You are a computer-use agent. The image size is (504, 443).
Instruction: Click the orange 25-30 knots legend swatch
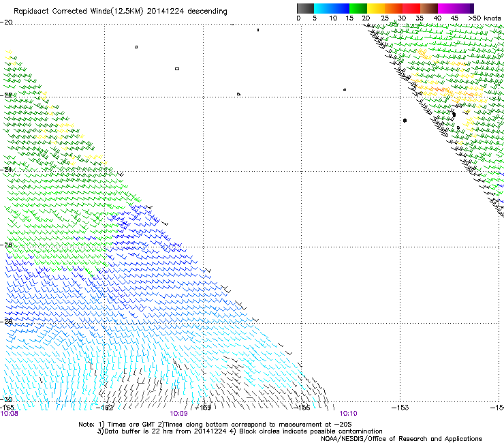(394, 8)
